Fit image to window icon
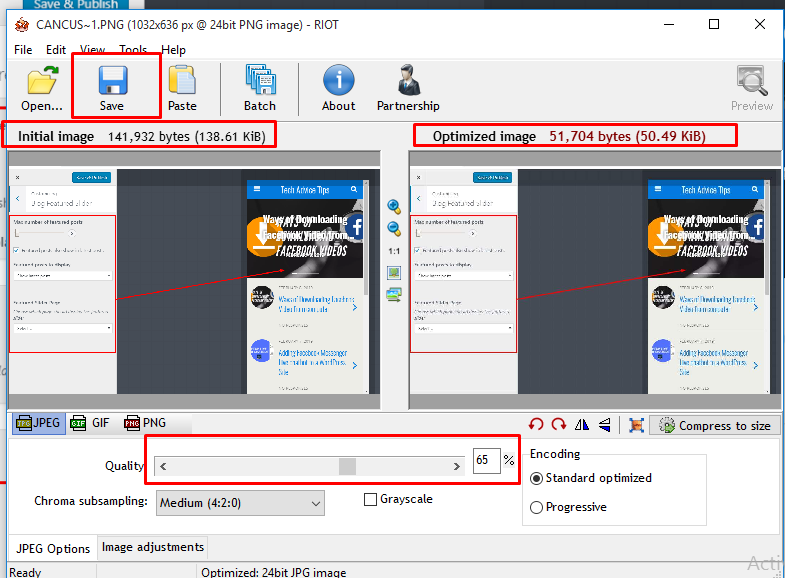Screen dimensions: 785x578 [394, 273]
